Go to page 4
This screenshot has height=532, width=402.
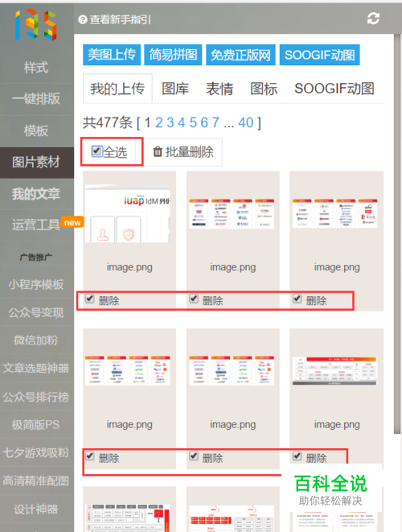coord(182,122)
